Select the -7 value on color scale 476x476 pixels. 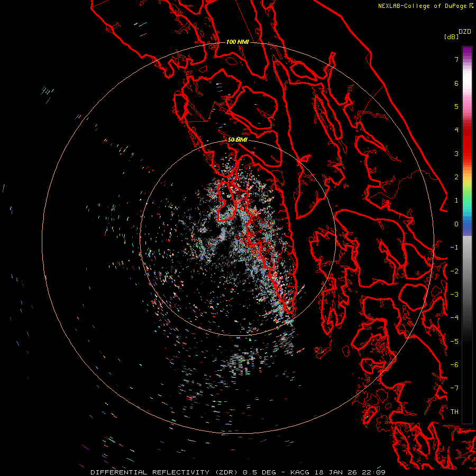tap(454, 388)
